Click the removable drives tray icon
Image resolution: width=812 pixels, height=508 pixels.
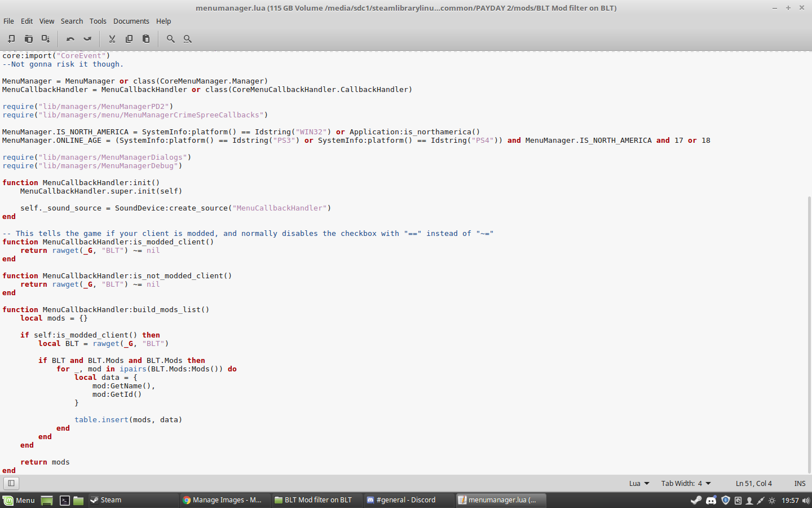pyautogui.click(x=738, y=500)
